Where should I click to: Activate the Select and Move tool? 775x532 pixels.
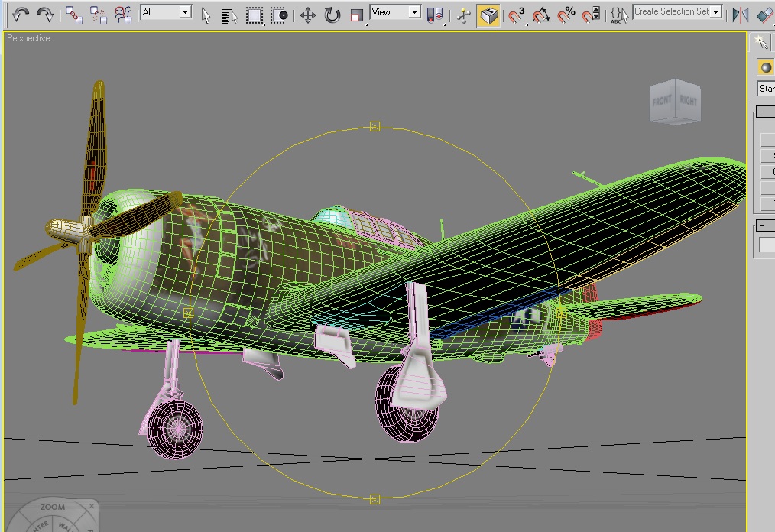[x=308, y=15]
